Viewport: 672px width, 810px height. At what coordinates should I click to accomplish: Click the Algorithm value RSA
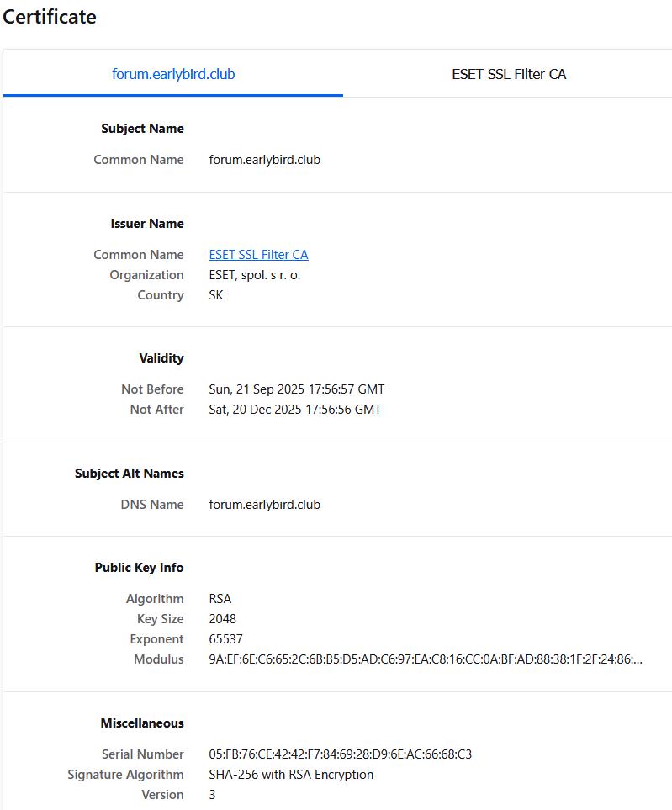pyautogui.click(x=220, y=599)
